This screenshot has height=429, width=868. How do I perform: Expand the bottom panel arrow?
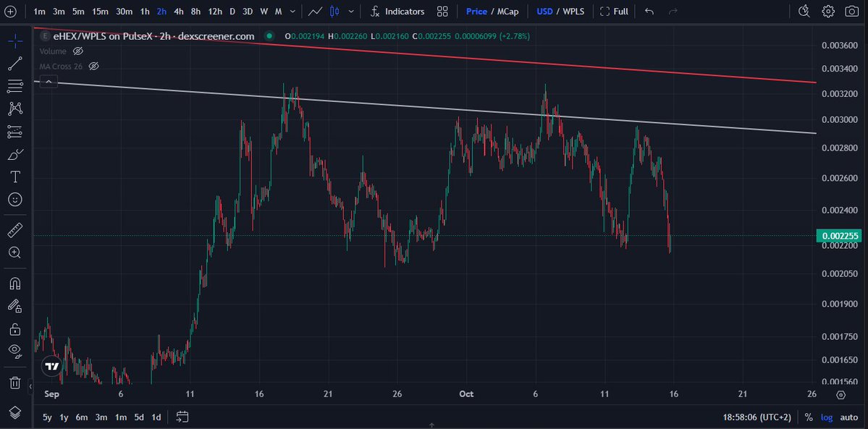point(431,425)
